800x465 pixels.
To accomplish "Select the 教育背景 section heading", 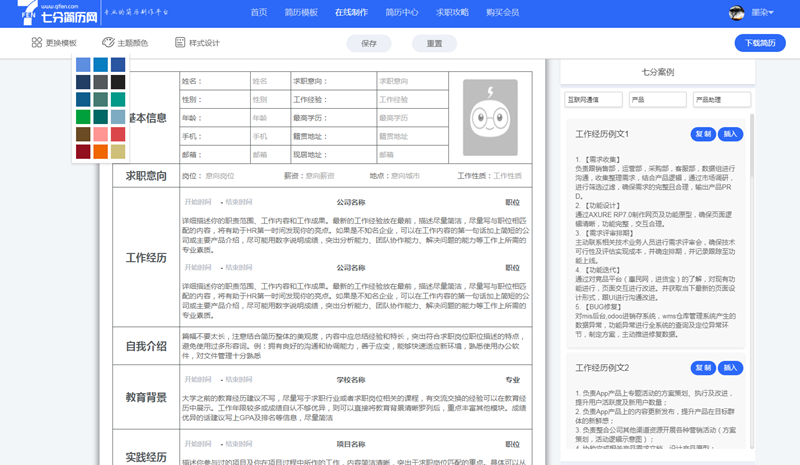I will click(x=146, y=398).
